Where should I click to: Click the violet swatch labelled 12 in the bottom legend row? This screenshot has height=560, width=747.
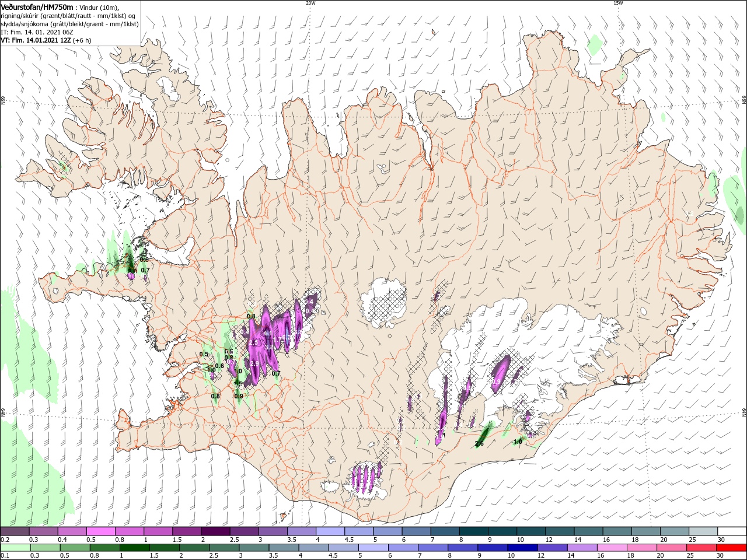552,548
